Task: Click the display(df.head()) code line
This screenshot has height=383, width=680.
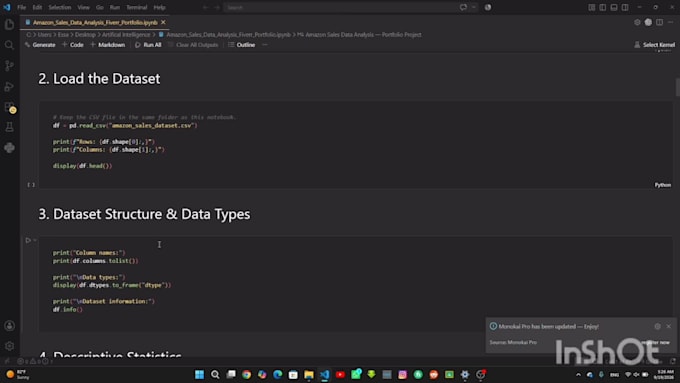Action: (x=82, y=166)
